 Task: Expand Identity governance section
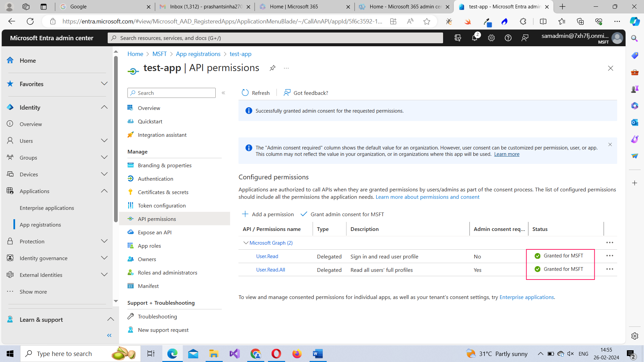(x=104, y=258)
